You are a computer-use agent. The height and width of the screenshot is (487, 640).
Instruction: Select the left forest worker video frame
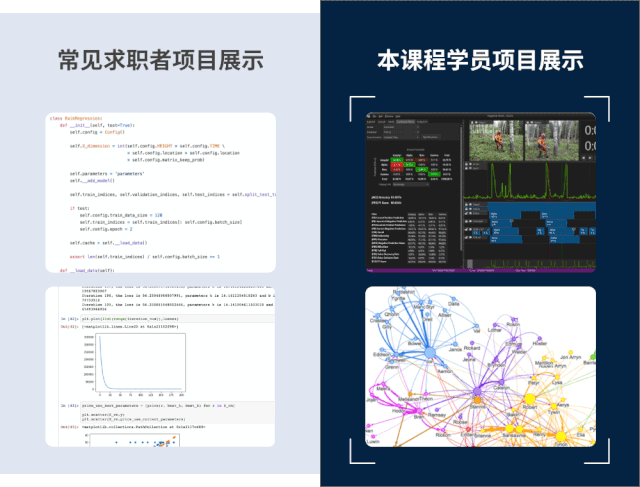click(x=496, y=140)
